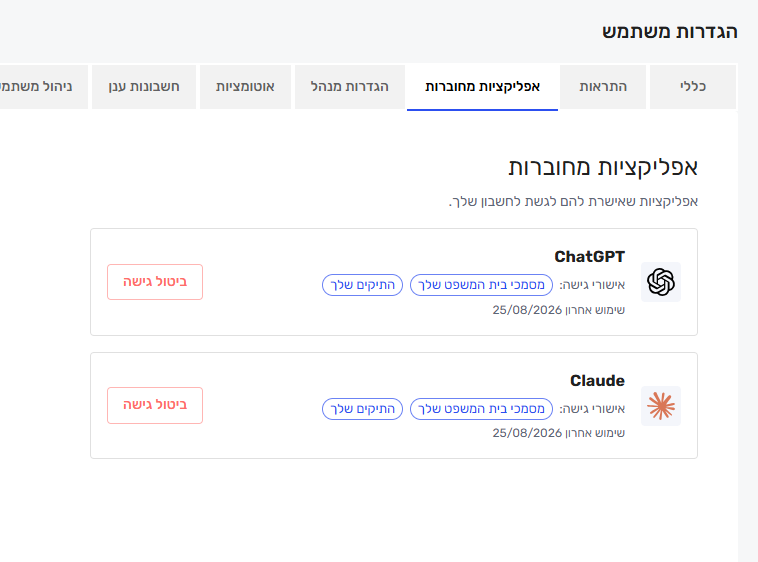Click the הגדרות משתמש page title
The height and width of the screenshot is (562, 758).
click(670, 32)
